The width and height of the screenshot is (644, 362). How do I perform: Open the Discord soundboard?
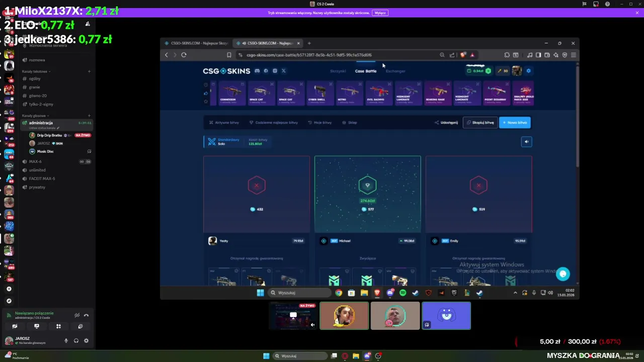(80, 326)
